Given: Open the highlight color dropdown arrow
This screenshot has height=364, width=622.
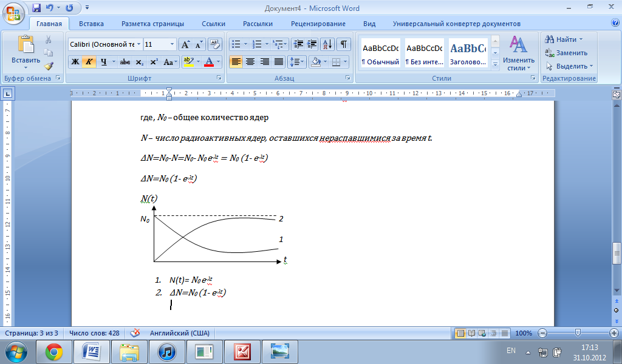Looking at the screenshot, I should click(199, 62).
